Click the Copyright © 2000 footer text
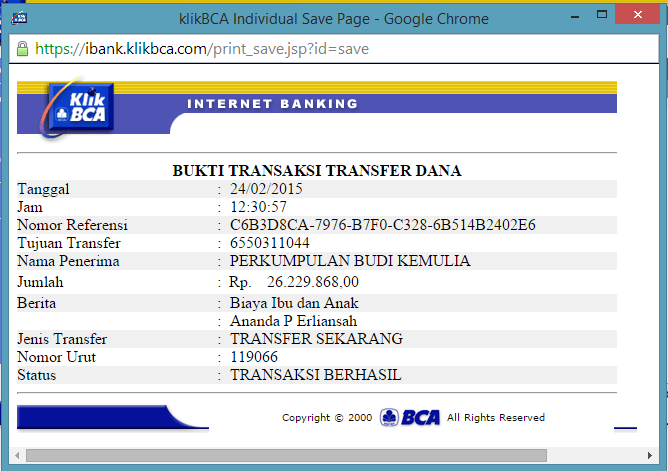Viewport: 668px width, 471px height. click(325, 417)
